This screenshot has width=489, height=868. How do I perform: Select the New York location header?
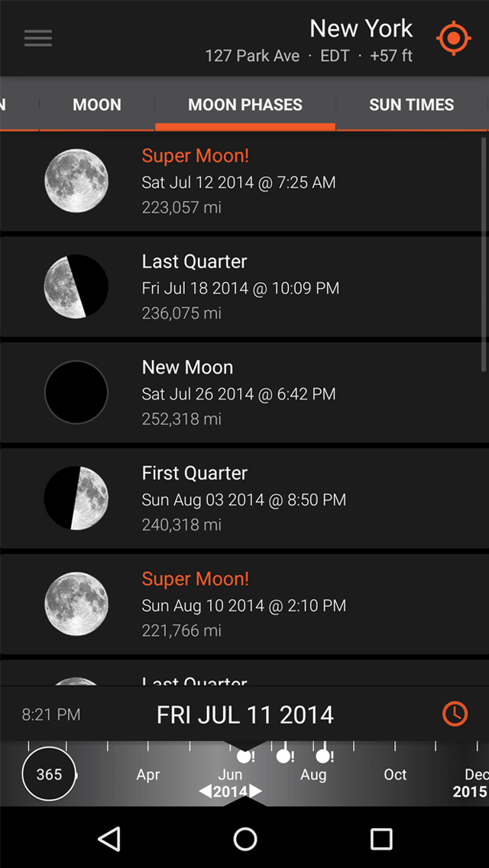[x=361, y=29]
